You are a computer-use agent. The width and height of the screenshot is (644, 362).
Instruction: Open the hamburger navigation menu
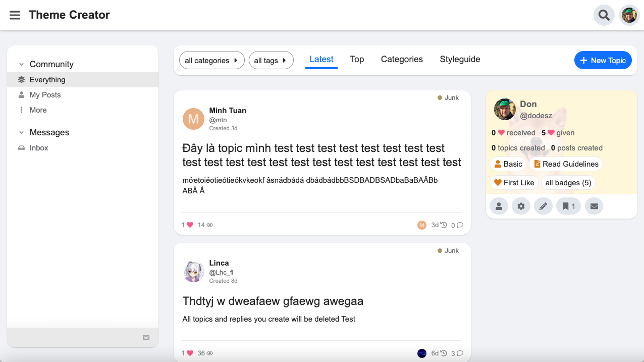[15, 15]
